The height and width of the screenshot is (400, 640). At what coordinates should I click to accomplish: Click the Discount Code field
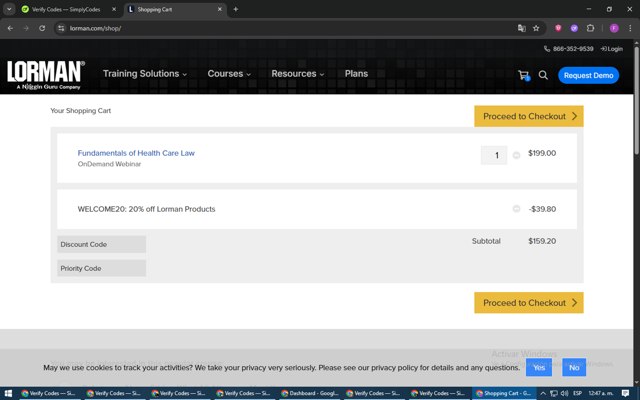pos(102,244)
